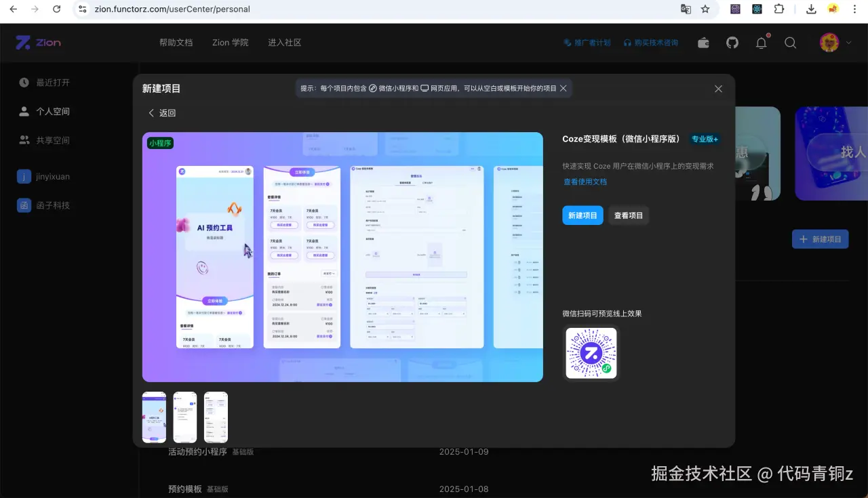Click the browser address bar URL
Screen dimensions: 868x498
[172, 9]
